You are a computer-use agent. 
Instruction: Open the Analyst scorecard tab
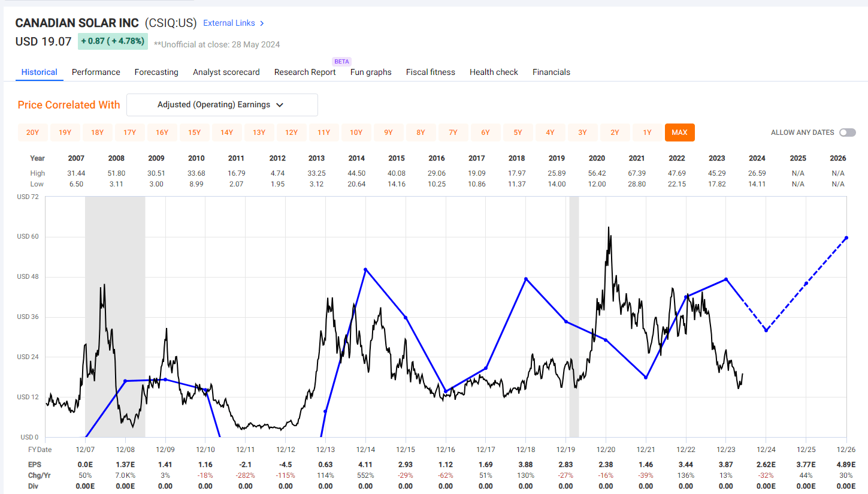point(226,72)
